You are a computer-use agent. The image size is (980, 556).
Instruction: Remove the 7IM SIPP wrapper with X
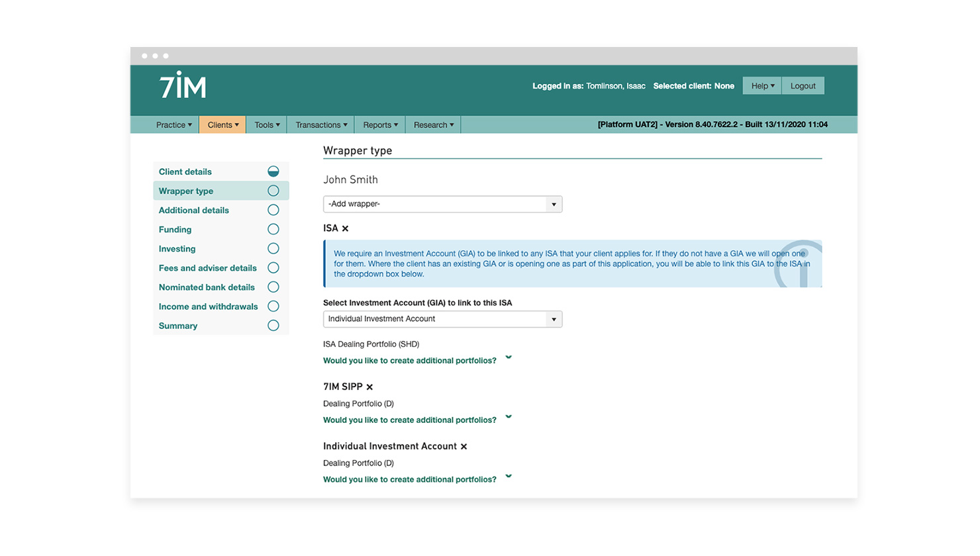369,387
